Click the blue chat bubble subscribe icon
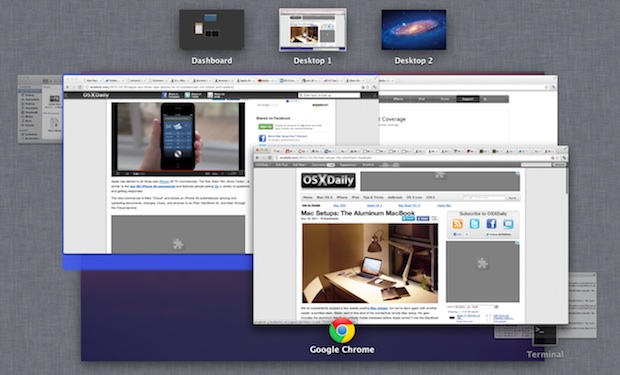Screen dimensions: 620x375 click(x=508, y=224)
